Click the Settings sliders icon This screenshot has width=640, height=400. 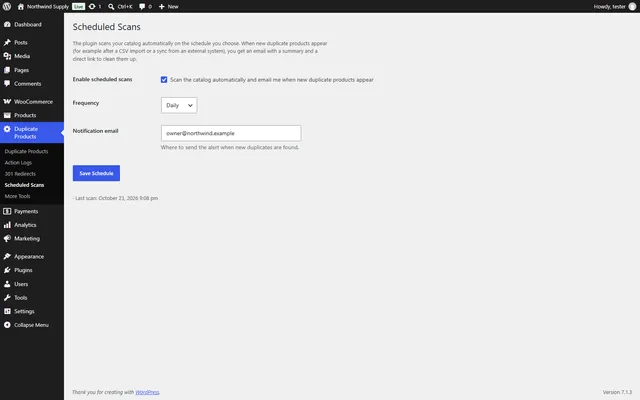click(7, 311)
